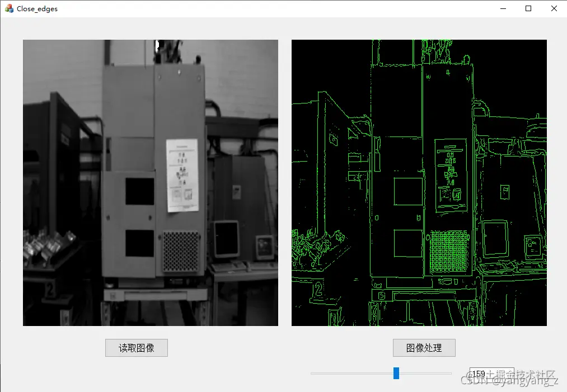Click the green edge-detection result image
This screenshot has width=567, height=392.
coord(419,182)
